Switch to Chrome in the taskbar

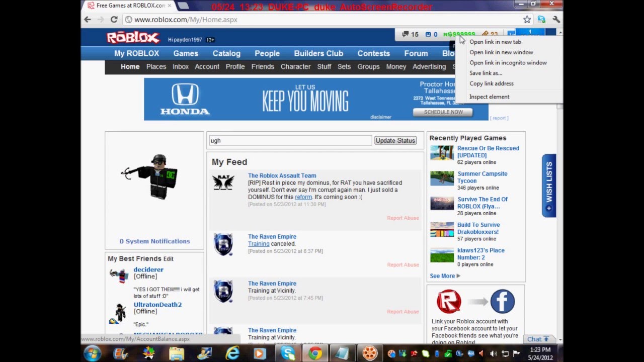tap(315, 353)
